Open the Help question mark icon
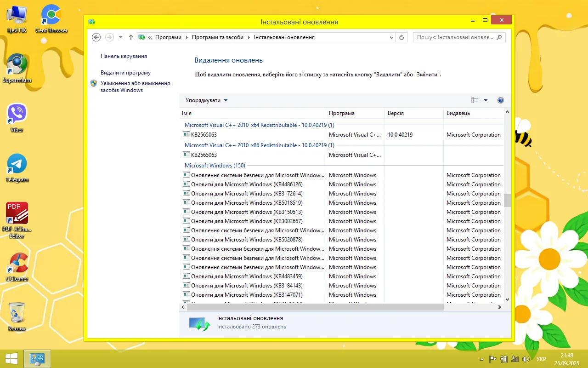This screenshot has width=588, height=368. tap(501, 100)
